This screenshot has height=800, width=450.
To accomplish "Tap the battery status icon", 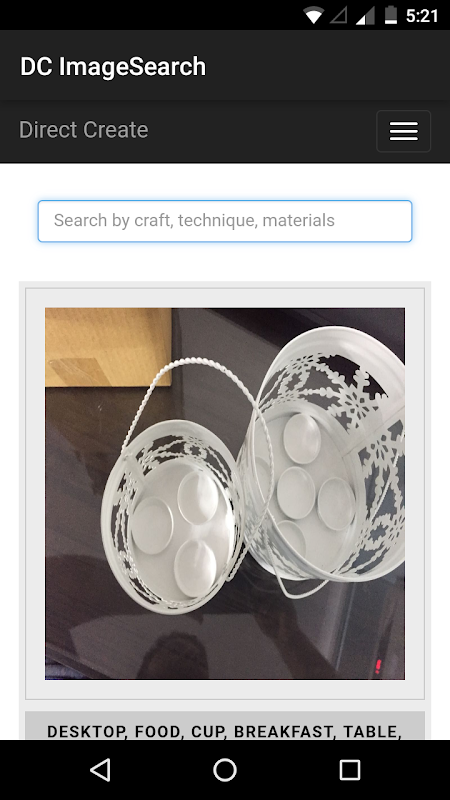I will click(x=391, y=15).
